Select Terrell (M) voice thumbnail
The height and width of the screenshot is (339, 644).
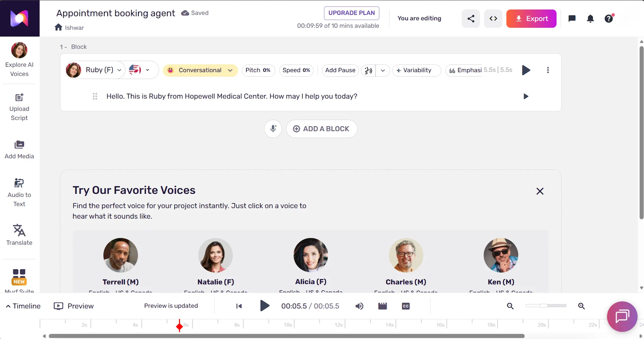121,255
